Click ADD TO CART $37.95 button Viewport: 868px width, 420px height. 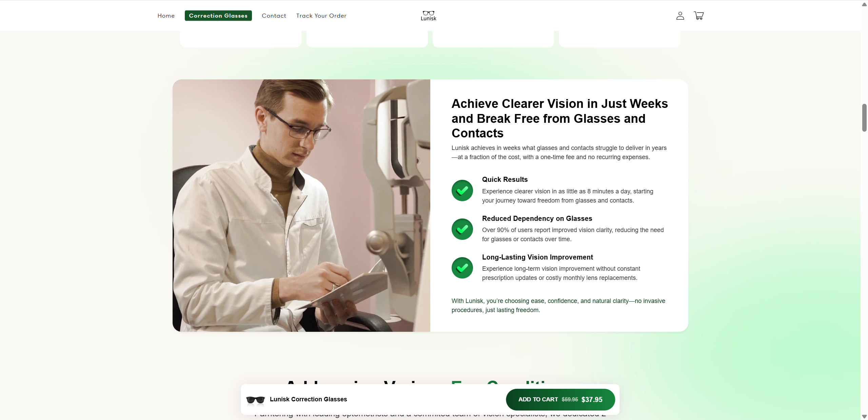560,400
